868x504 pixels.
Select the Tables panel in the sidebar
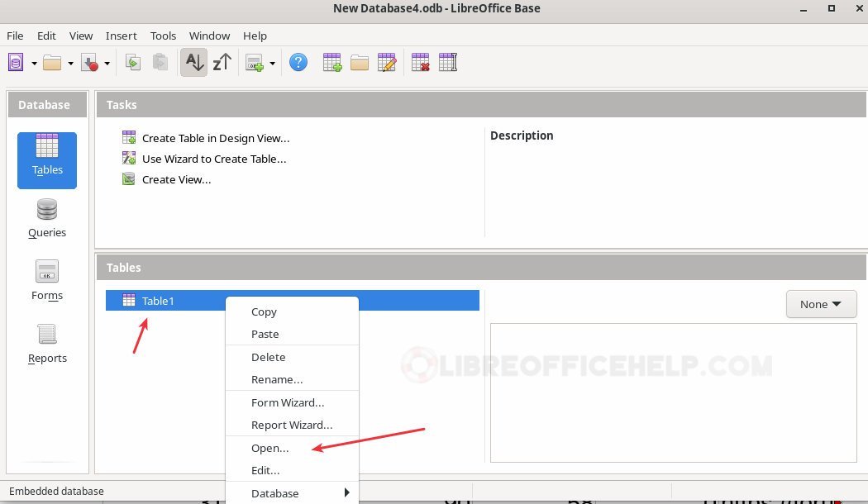coord(46,159)
